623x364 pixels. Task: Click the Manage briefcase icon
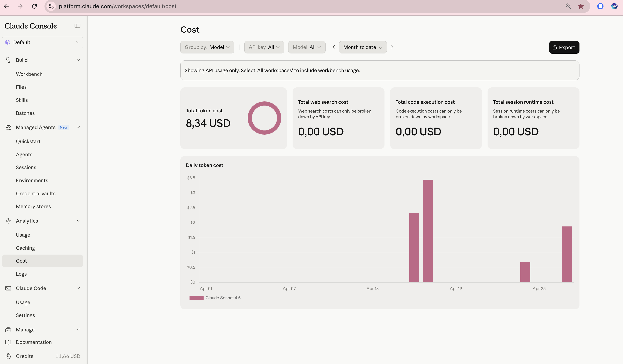[8, 329]
